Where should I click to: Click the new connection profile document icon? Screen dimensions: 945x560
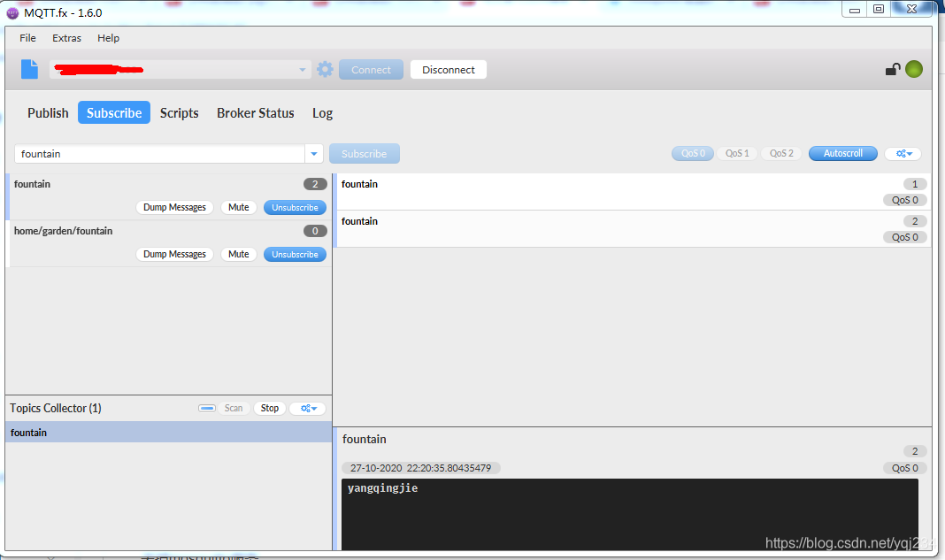(x=28, y=69)
